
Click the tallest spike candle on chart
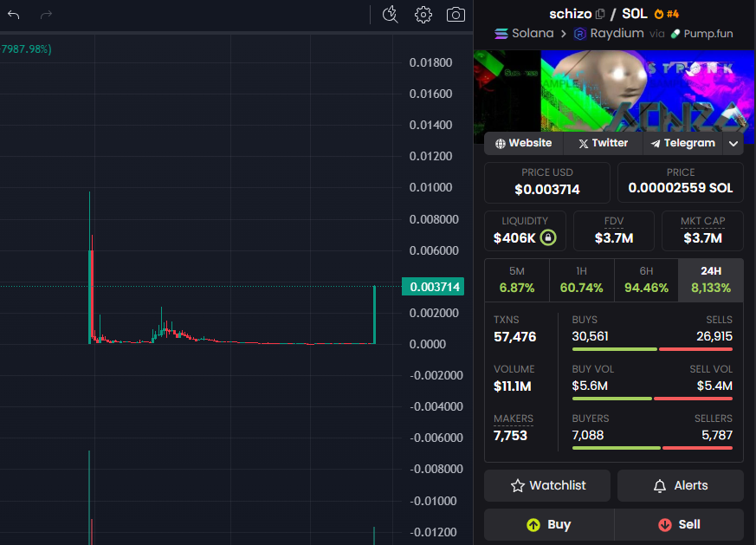(x=90, y=268)
